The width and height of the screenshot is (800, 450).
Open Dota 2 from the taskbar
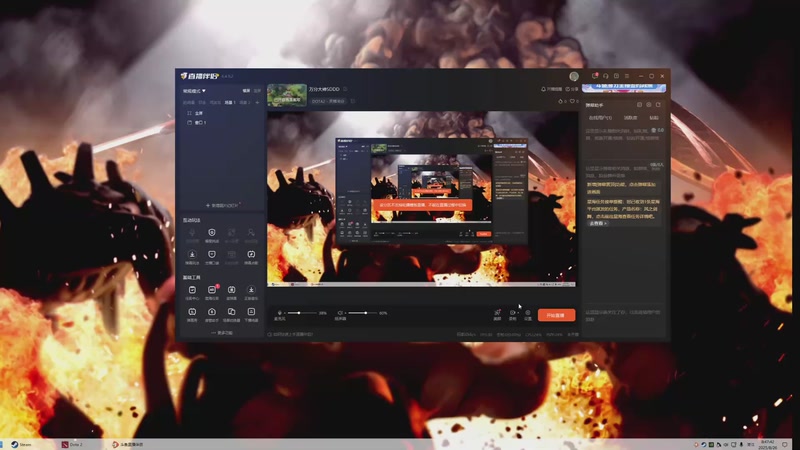click(72, 444)
